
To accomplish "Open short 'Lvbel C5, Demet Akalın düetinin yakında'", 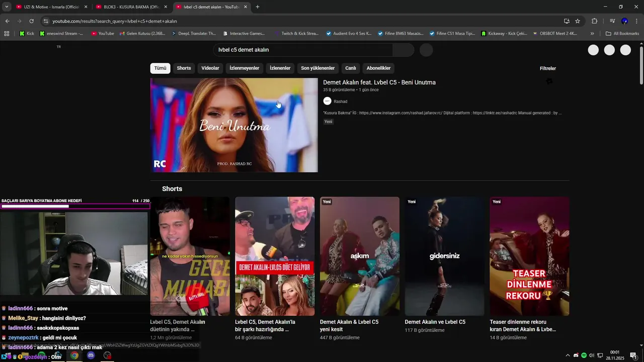I will (190, 256).
